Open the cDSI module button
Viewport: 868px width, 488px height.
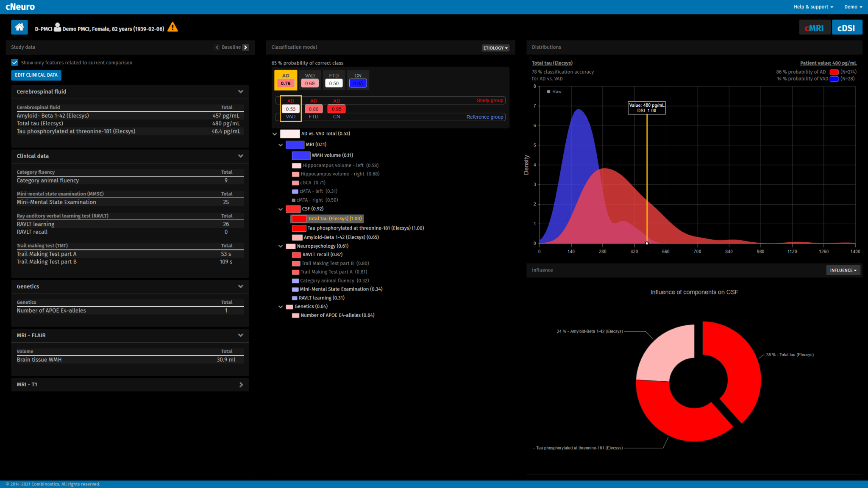[x=846, y=28]
